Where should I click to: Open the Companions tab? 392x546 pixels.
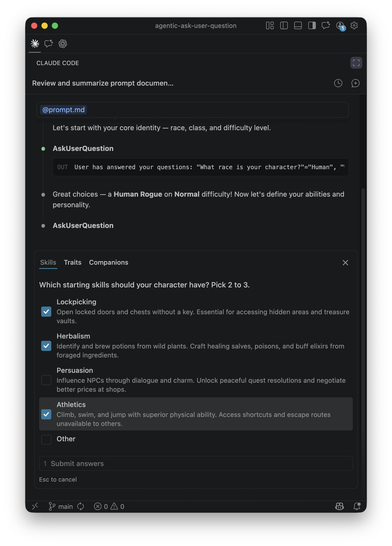(108, 262)
